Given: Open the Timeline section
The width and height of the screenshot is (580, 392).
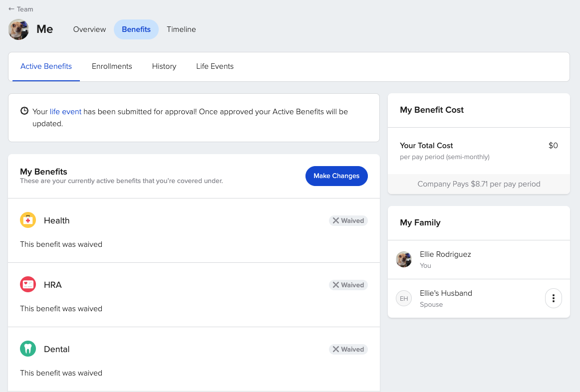Looking at the screenshot, I should coord(181,29).
